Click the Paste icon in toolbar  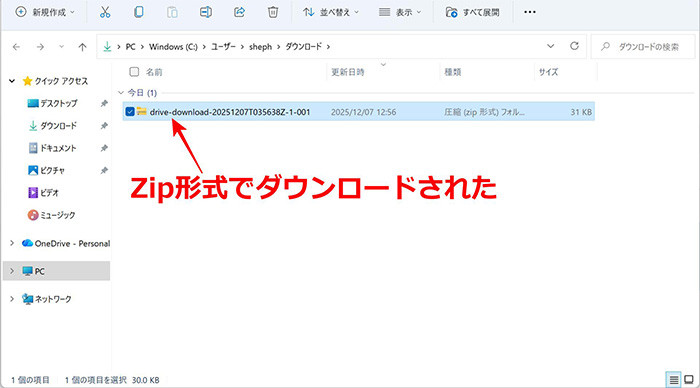coord(172,12)
